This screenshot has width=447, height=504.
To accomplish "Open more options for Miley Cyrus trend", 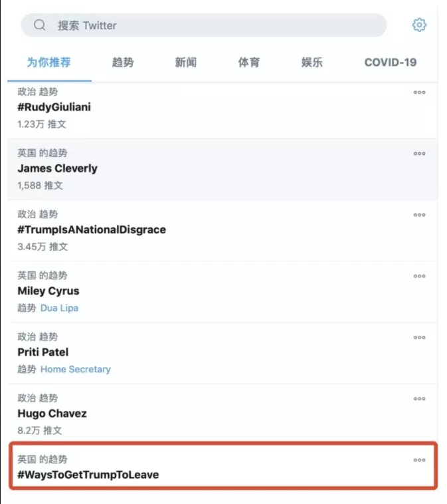I will click(x=419, y=276).
